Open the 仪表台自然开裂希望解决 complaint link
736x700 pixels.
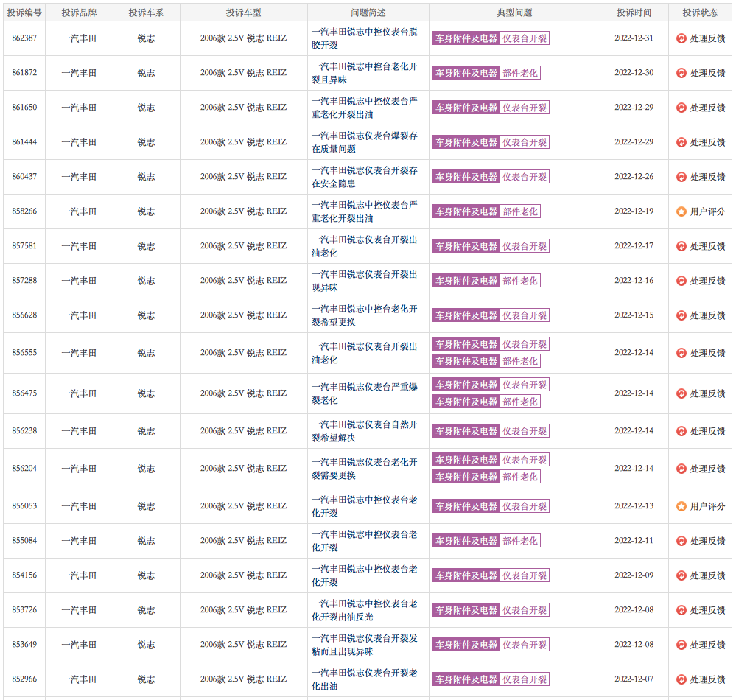point(364,431)
